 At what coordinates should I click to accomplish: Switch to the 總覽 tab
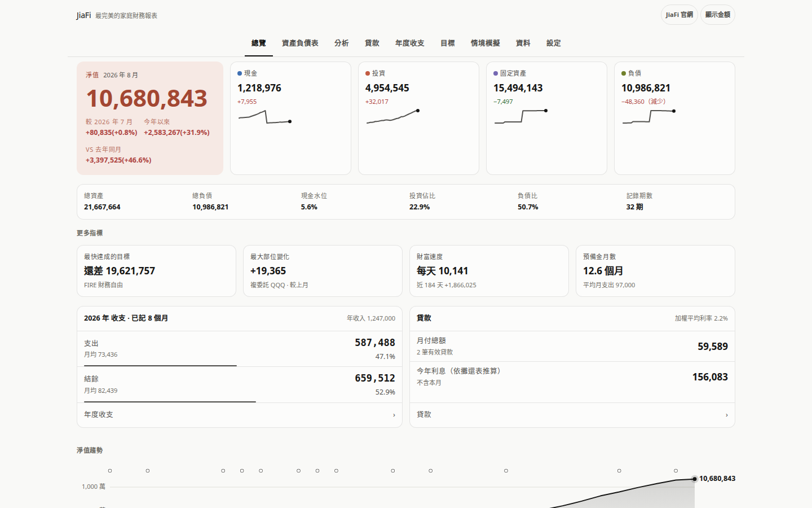259,43
